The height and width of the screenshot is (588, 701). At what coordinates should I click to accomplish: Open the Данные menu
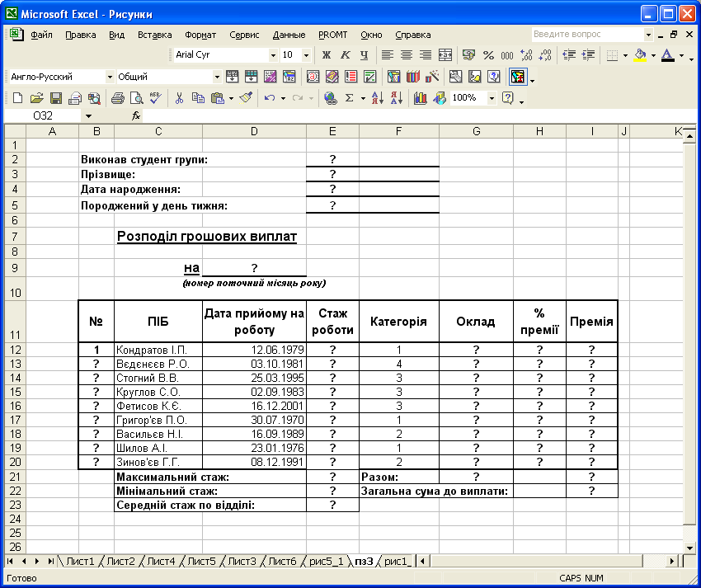(x=289, y=35)
